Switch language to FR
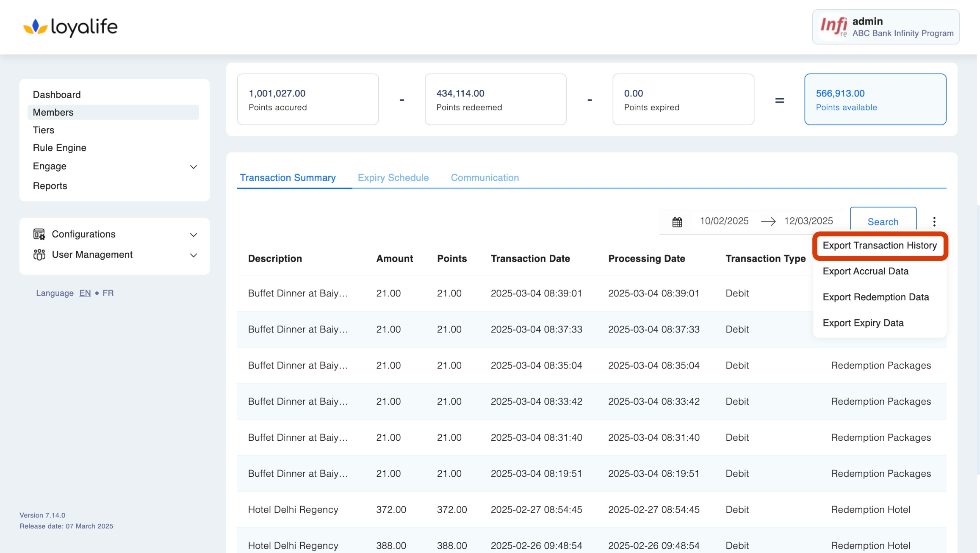The width and height of the screenshot is (980, 553). coord(108,293)
